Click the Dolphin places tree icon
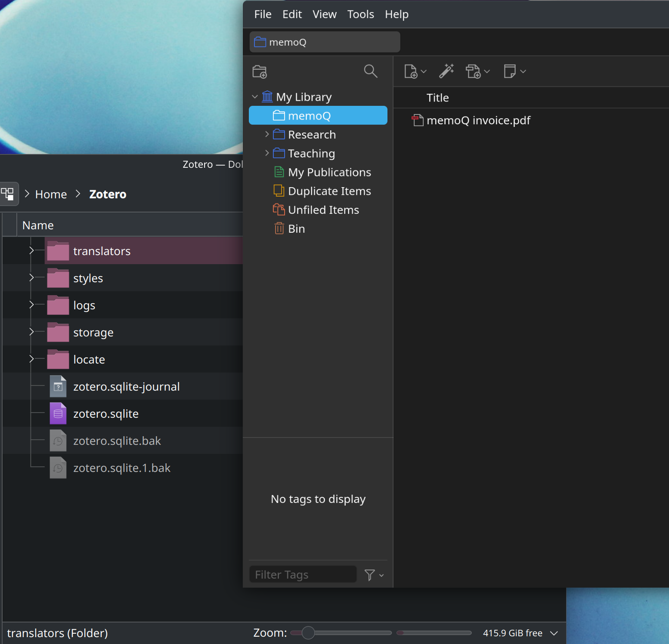The width and height of the screenshot is (669, 644). [x=8, y=194]
